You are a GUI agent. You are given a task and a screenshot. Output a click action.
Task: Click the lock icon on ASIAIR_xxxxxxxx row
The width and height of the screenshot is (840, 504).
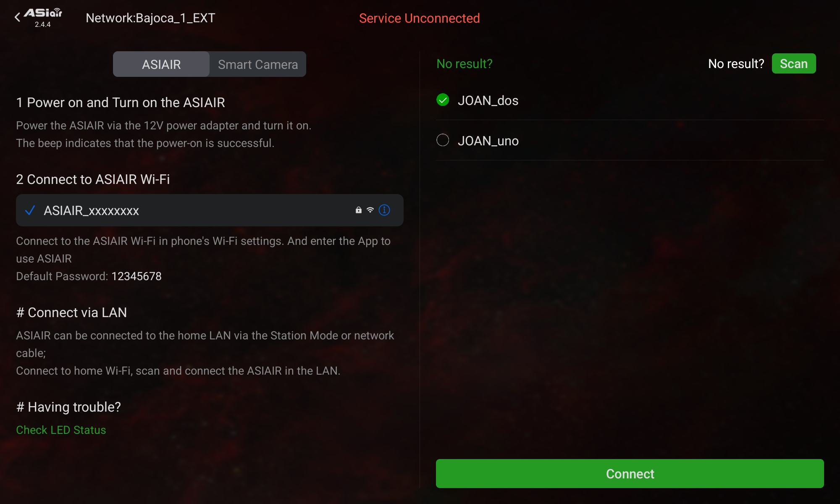coord(358,210)
